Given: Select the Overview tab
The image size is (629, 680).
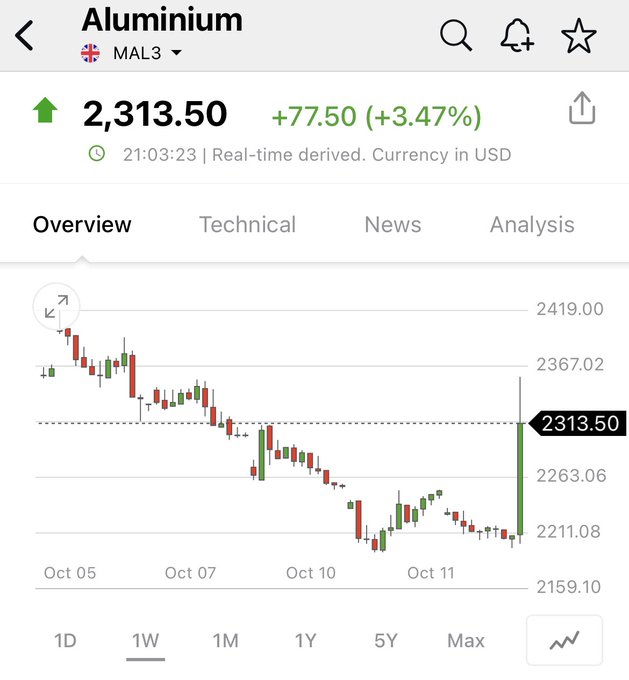Looking at the screenshot, I should 82,225.
